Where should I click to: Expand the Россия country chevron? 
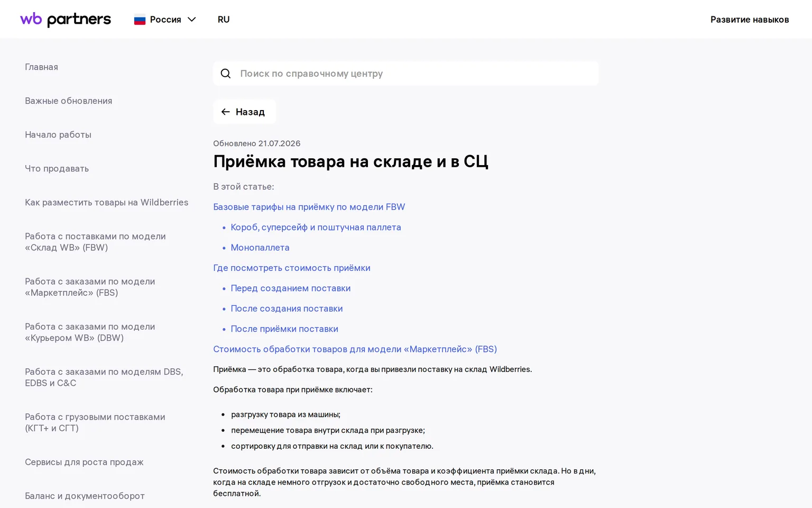coord(192,20)
